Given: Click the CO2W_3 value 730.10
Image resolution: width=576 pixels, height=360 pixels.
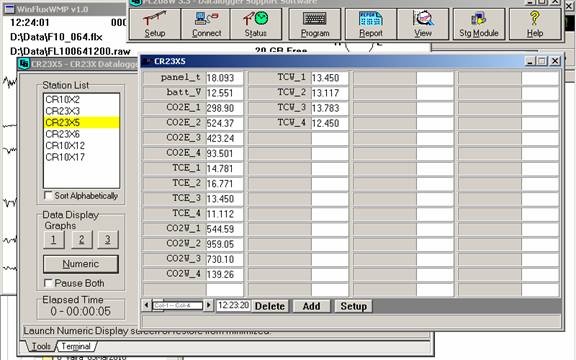Looking at the screenshot, I should click(224, 259).
